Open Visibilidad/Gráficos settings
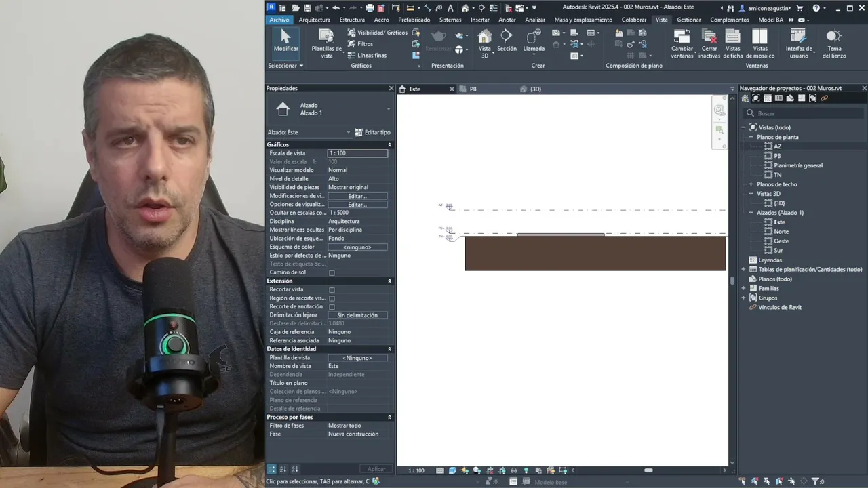 377,33
